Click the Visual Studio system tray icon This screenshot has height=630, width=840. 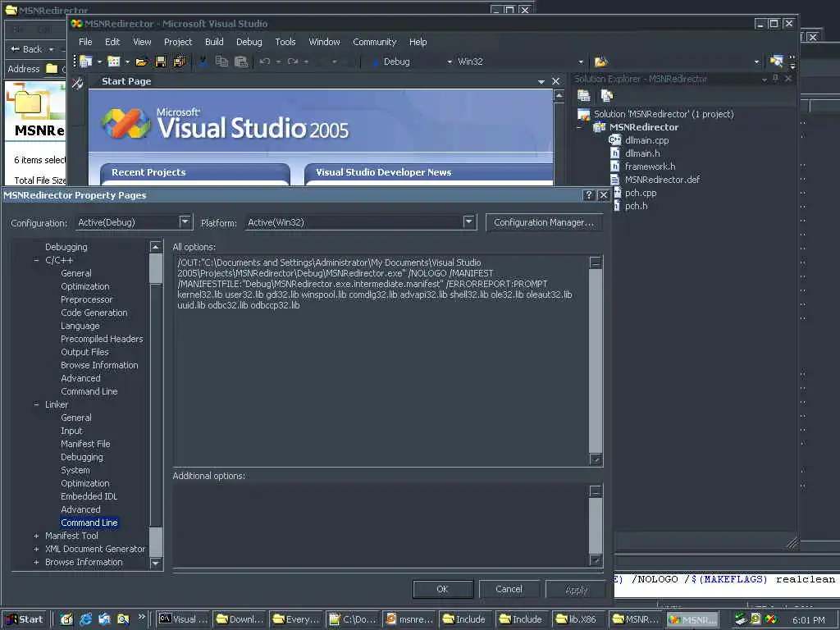point(770,619)
